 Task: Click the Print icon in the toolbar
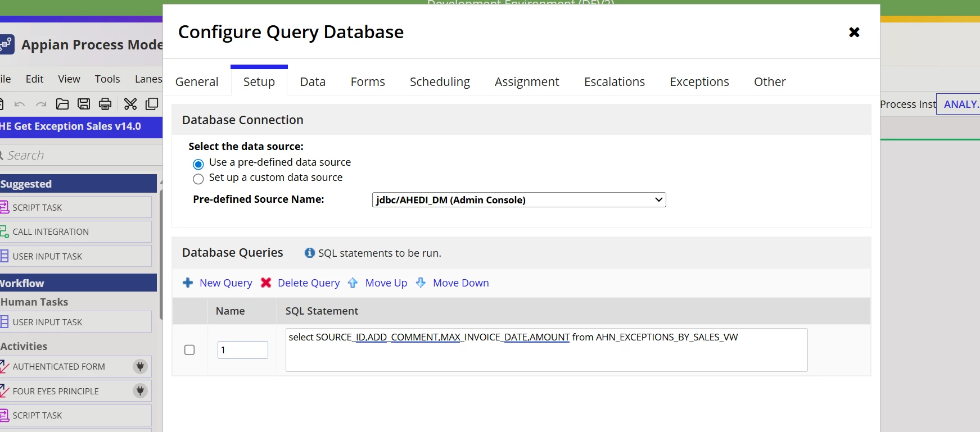pos(105,104)
